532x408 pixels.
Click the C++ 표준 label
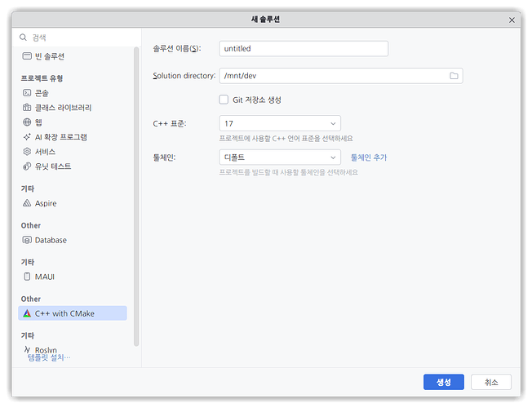click(169, 123)
